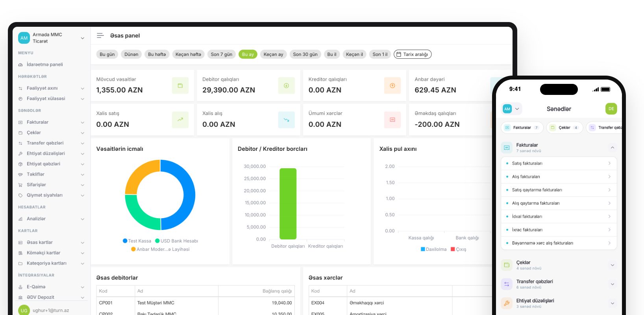Click the green Debitor qalıqları bar
Image resolution: width=644 pixels, height=315 pixels.
click(288, 204)
